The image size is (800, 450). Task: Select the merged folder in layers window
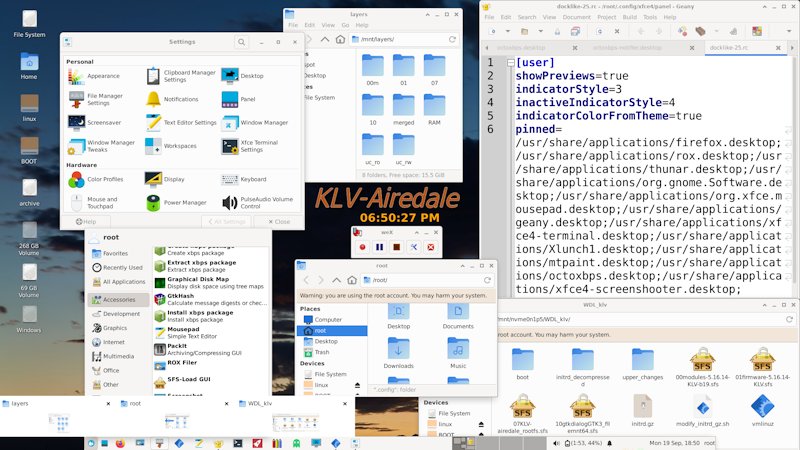404,110
